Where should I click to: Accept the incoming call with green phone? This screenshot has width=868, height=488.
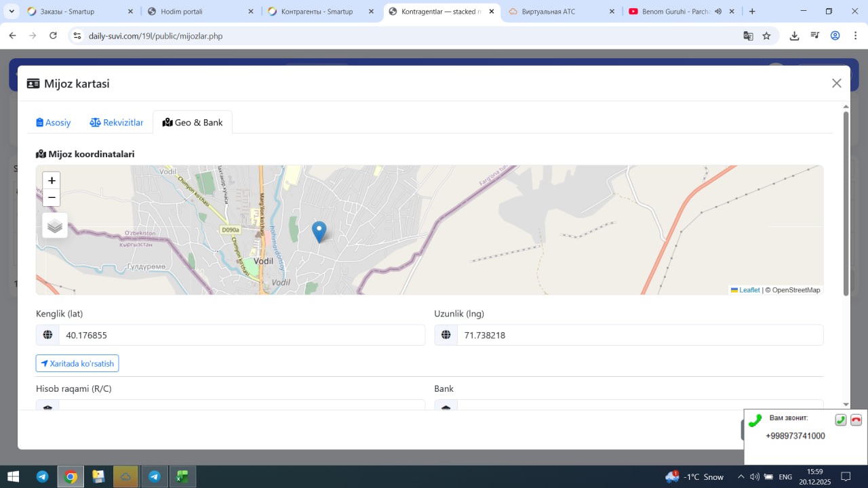coord(841,420)
